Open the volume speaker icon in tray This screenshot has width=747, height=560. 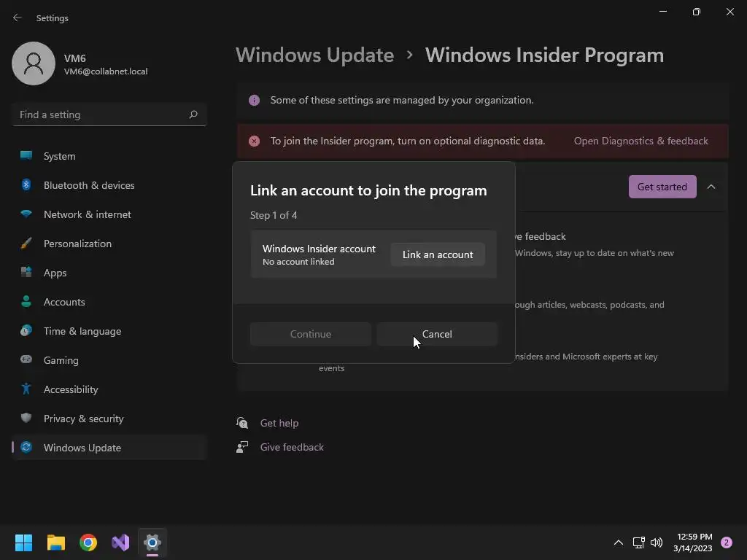click(657, 542)
